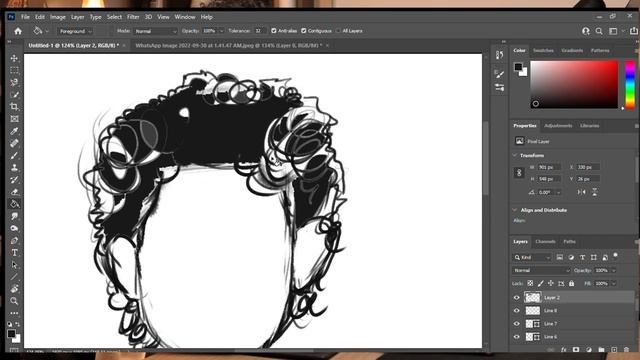Image resolution: width=640 pixels, height=360 pixels.
Task: Select the Move tool
Action: click(x=14, y=58)
